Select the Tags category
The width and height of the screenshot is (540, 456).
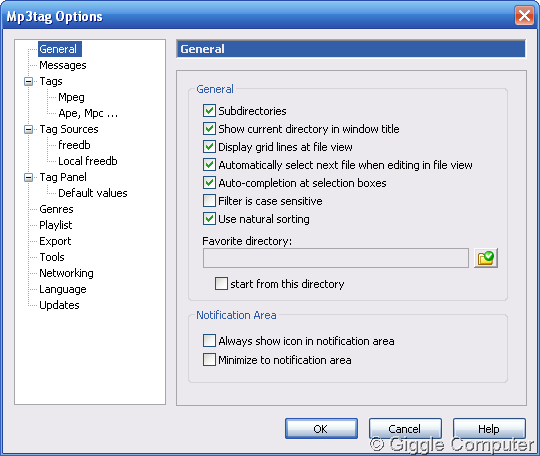[x=51, y=81]
